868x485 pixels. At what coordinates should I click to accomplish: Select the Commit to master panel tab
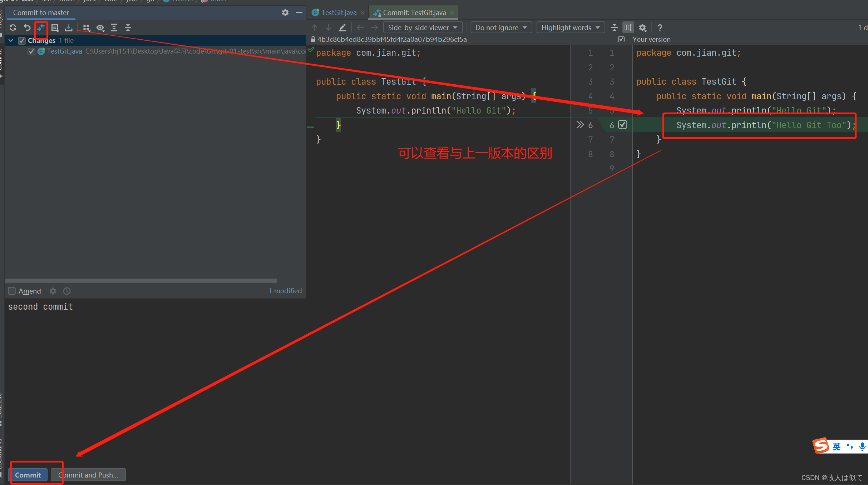coord(41,12)
